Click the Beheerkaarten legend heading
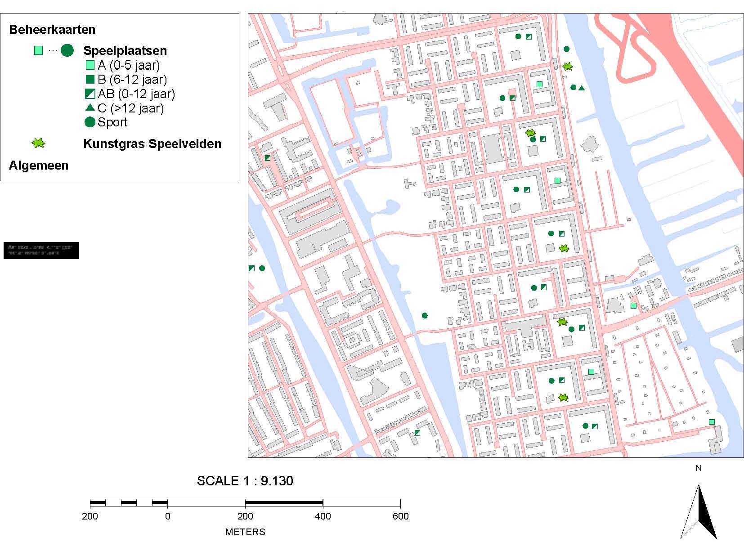 52,30
